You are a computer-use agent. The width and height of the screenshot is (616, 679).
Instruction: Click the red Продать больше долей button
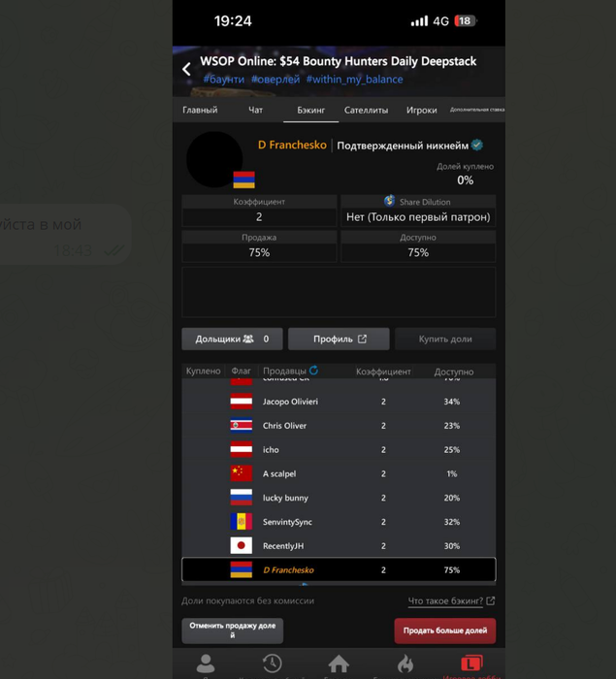point(445,630)
